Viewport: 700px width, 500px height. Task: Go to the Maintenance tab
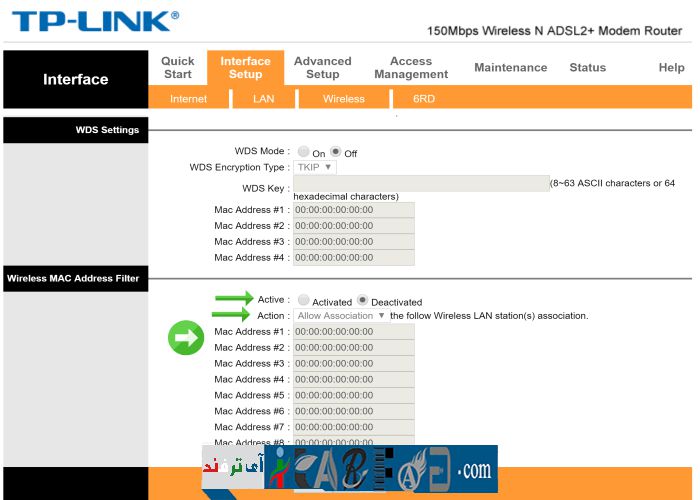(x=510, y=67)
